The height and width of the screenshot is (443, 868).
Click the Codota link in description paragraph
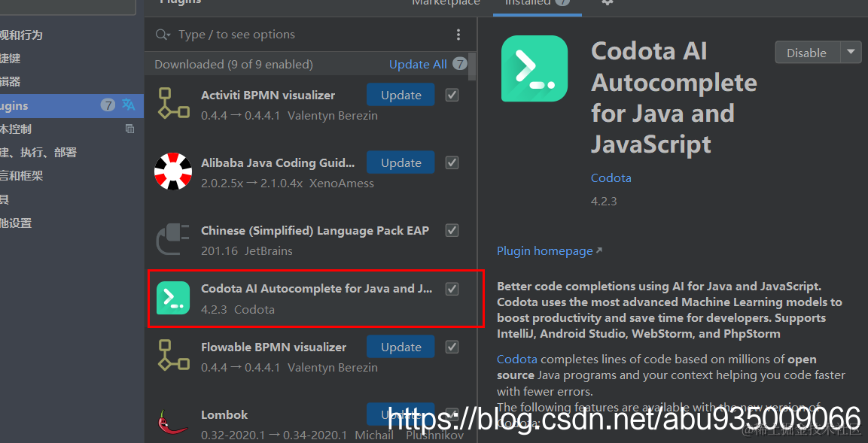[517, 359]
